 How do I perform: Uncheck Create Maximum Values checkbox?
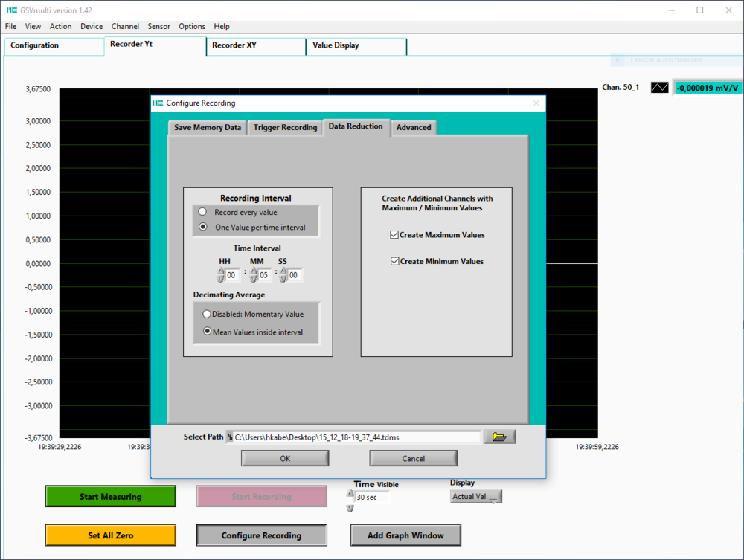(394, 235)
